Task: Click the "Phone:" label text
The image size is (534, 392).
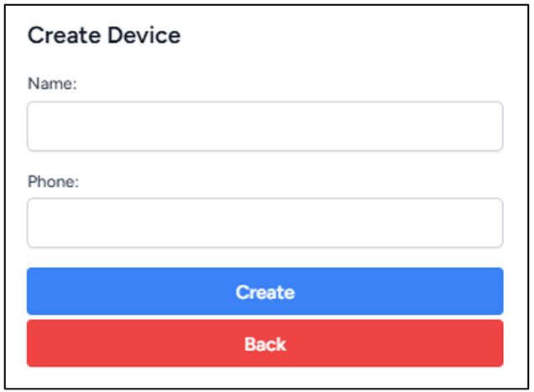Action: point(53,181)
